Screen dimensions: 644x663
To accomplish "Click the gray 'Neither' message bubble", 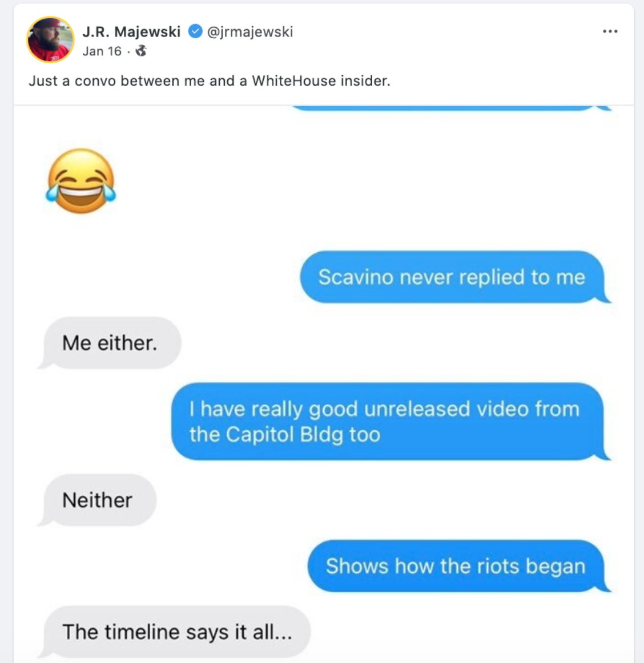I will pos(98,500).
